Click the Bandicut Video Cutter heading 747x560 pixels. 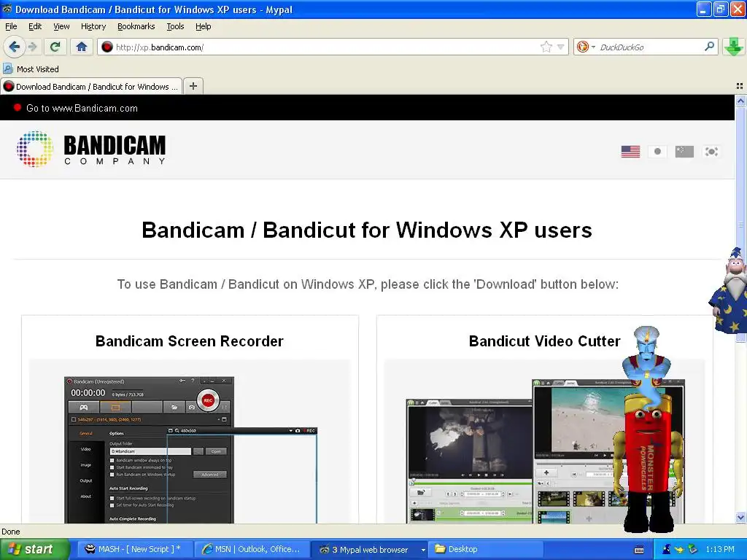[x=544, y=341]
